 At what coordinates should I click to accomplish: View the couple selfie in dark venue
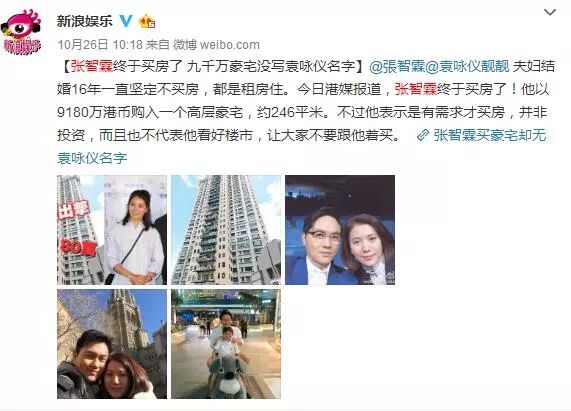[340, 230]
